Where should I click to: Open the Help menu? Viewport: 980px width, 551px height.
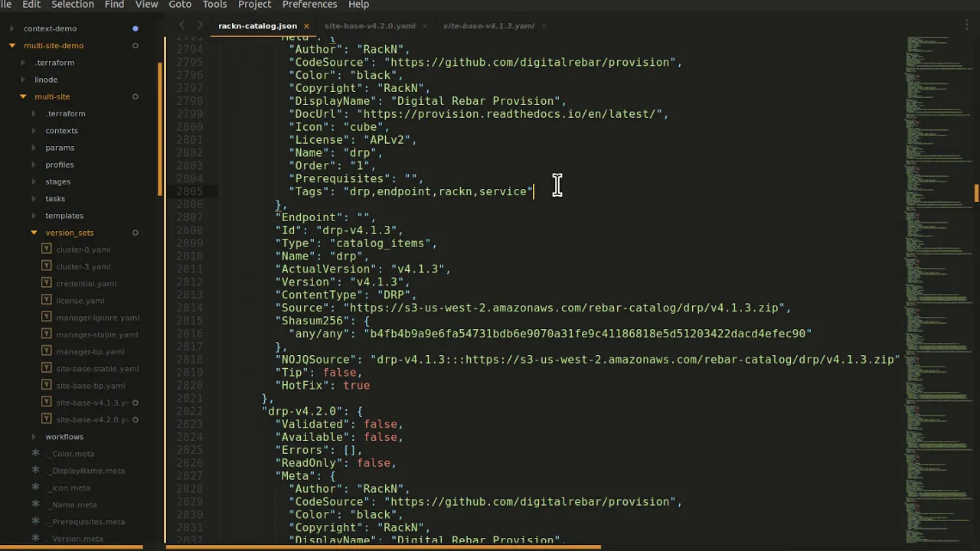click(x=358, y=5)
